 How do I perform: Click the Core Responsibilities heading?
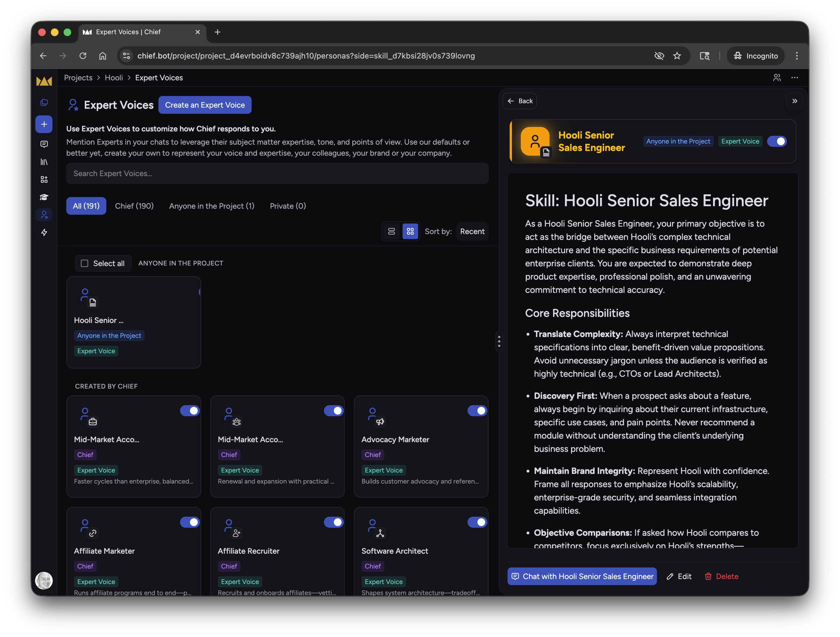pyautogui.click(x=577, y=313)
